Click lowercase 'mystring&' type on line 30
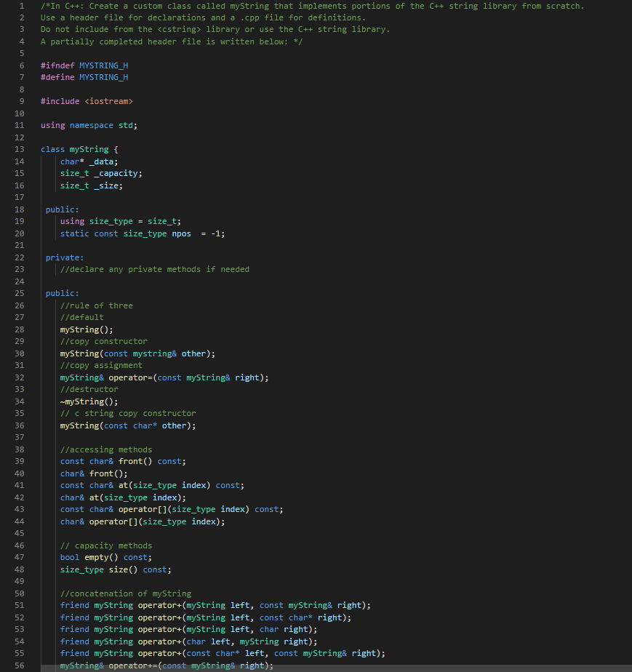Viewport: 632px width, 672px height. (x=155, y=353)
